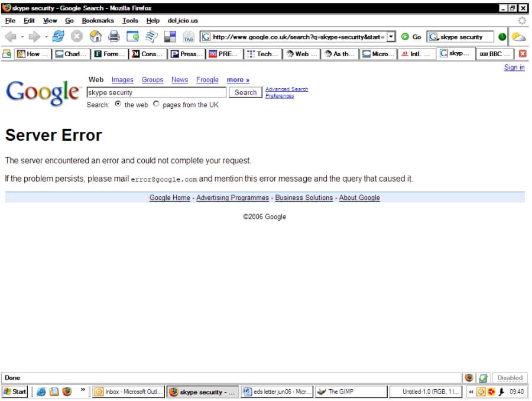532x401 pixels.
Task: Open del.icio.us bookmarks checkered icon
Action: tap(170, 36)
